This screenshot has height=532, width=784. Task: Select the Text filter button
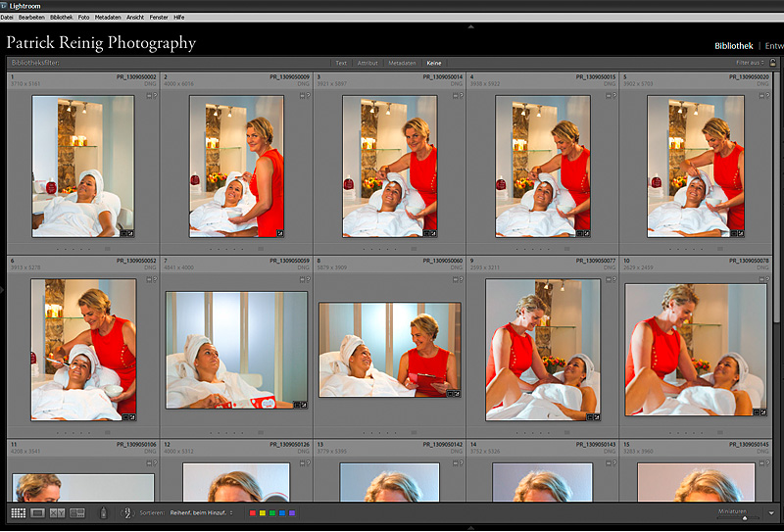click(341, 63)
